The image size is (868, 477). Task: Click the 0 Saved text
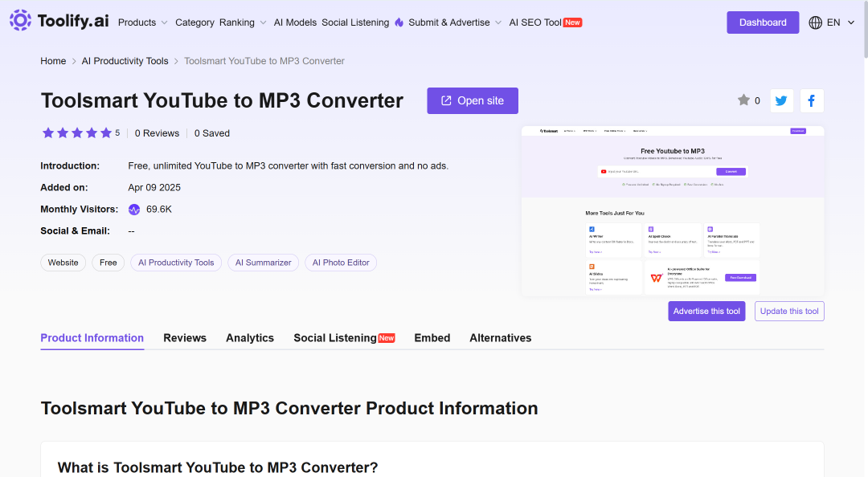coord(212,133)
